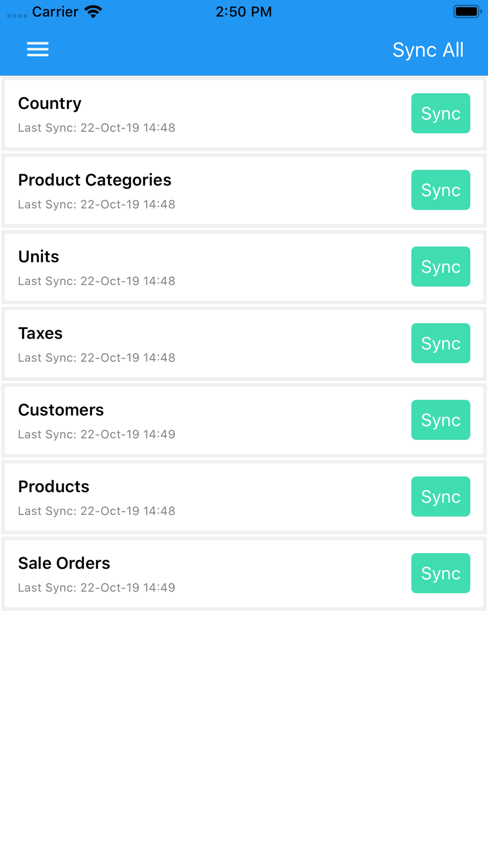Sync the Country data

440,113
